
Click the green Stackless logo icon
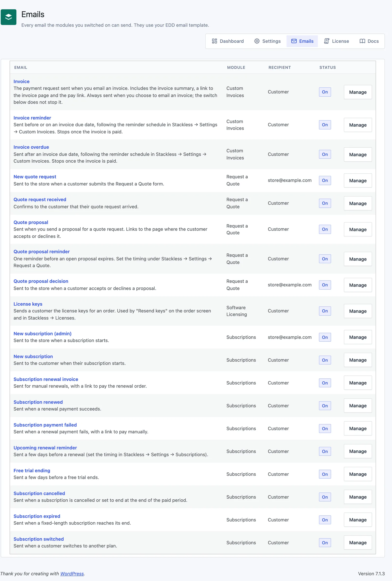pos(9,17)
